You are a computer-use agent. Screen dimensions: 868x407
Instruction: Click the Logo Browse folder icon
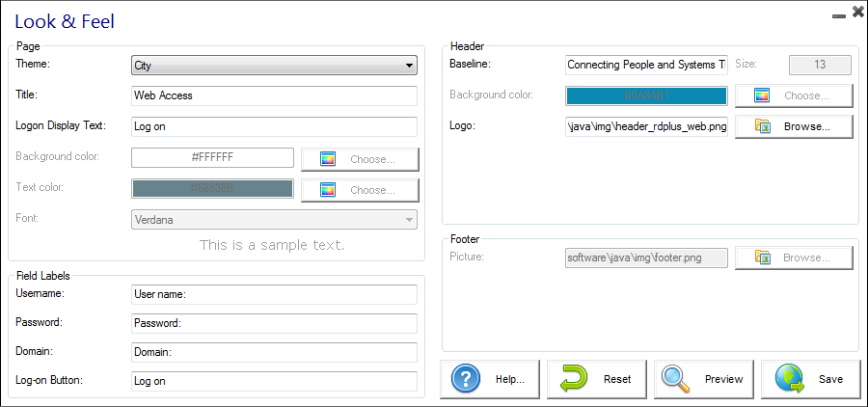coord(762,126)
